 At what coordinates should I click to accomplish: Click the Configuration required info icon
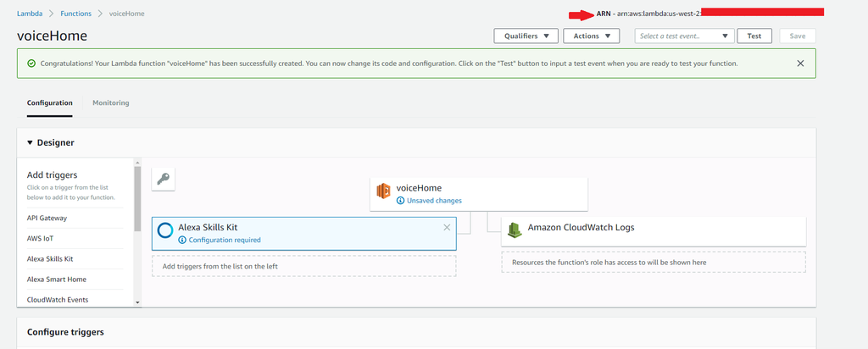click(182, 240)
